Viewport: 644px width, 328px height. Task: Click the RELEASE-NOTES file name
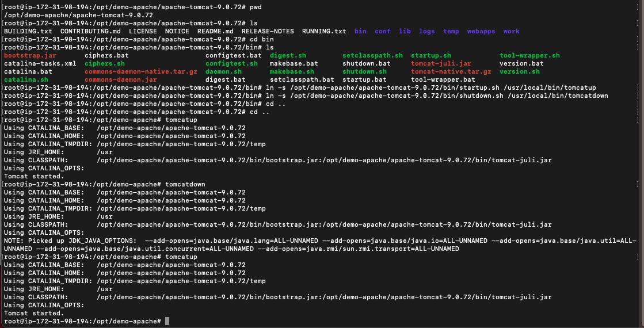[x=268, y=31]
